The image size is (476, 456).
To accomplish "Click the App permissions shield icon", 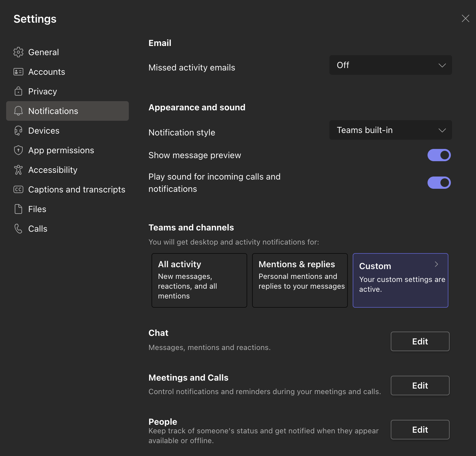I will pyautogui.click(x=18, y=150).
